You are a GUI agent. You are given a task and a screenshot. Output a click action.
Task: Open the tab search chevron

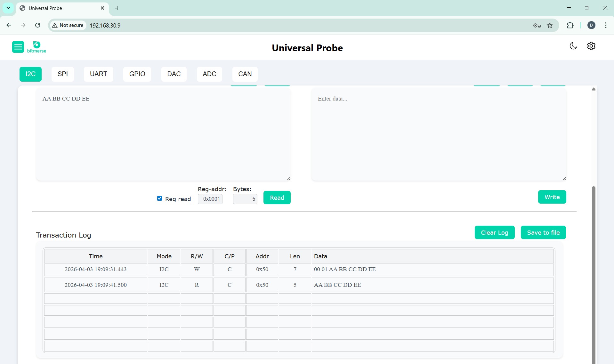8,8
